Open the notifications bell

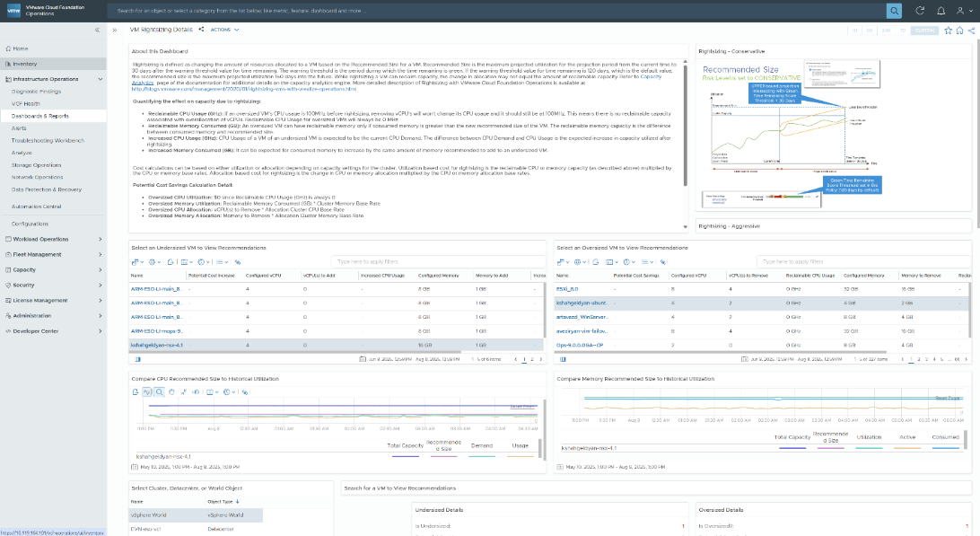click(x=941, y=11)
